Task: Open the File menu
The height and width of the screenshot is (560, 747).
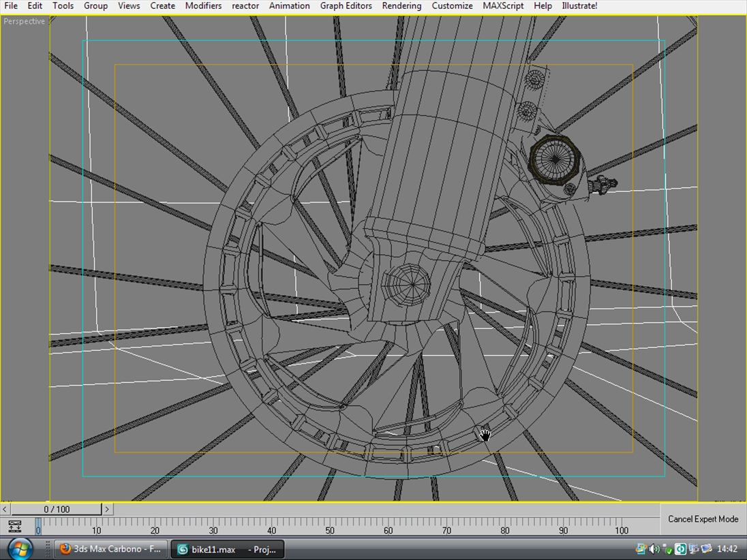Action: [x=10, y=5]
